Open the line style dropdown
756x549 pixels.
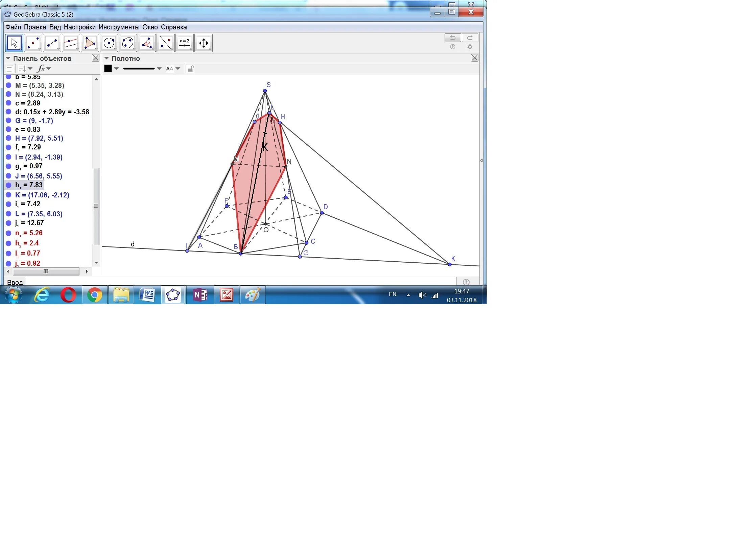pyautogui.click(x=159, y=69)
